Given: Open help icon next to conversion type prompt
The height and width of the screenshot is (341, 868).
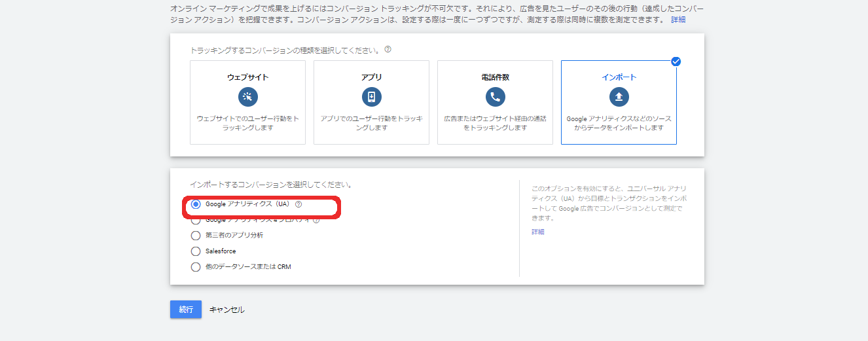Looking at the screenshot, I should [388, 50].
